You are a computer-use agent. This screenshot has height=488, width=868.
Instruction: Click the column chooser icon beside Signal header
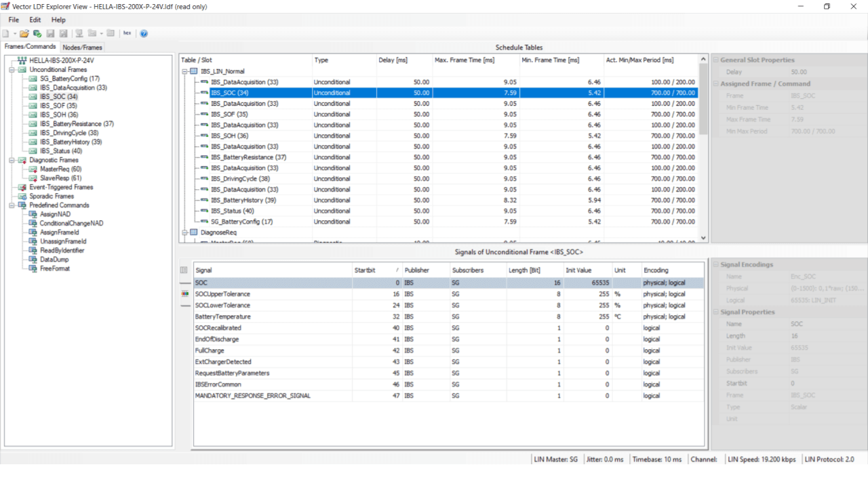(184, 270)
